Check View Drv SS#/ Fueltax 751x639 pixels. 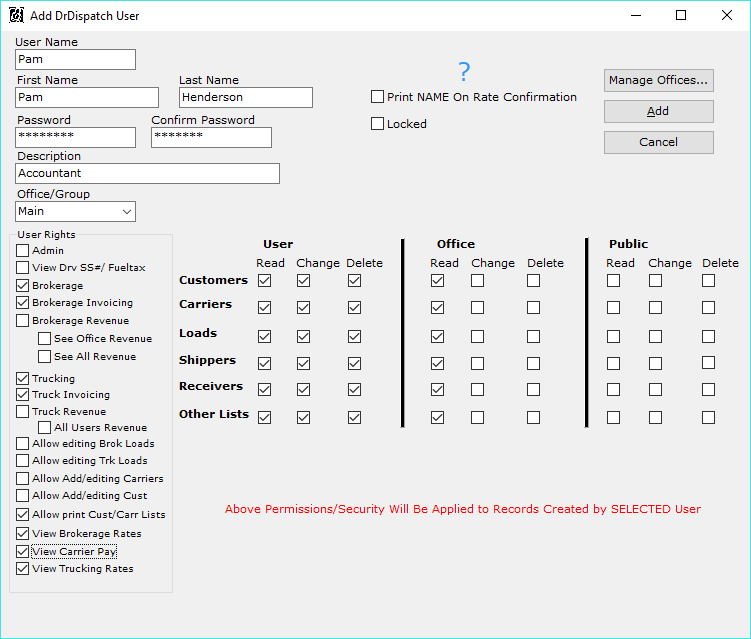pyautogui.click(x=23, y=267)
